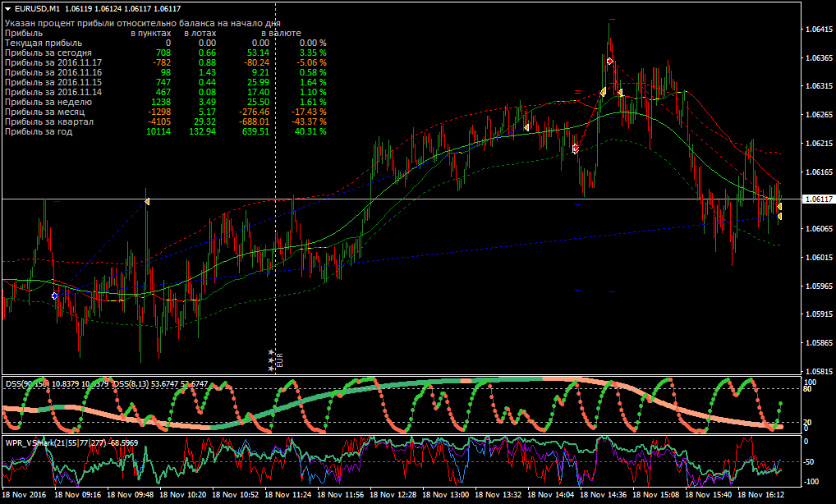The width and height of the screenshot is (836, 504).
Task: Click the small triangle before the EURUSD,M1 title
Action: [8, 8]
